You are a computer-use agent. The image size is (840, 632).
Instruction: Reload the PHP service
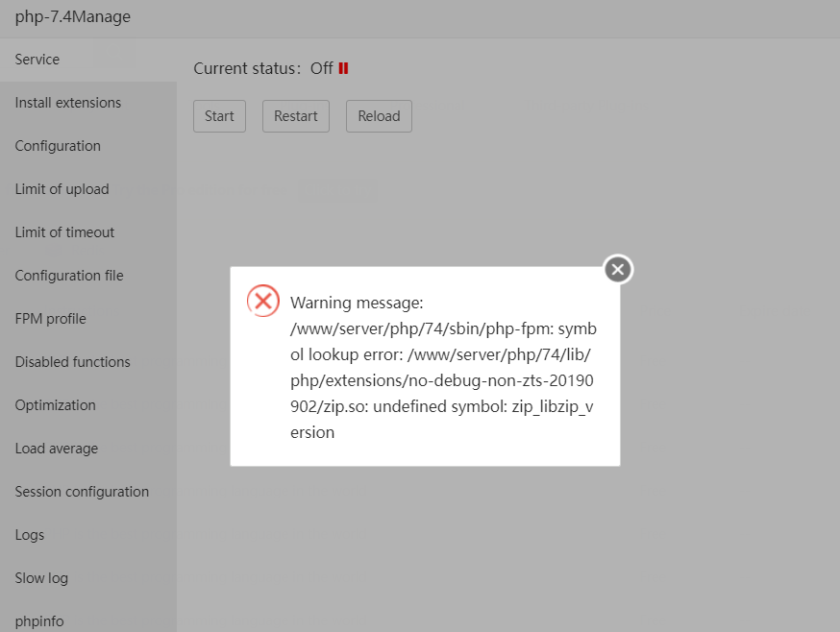(379, 116)
